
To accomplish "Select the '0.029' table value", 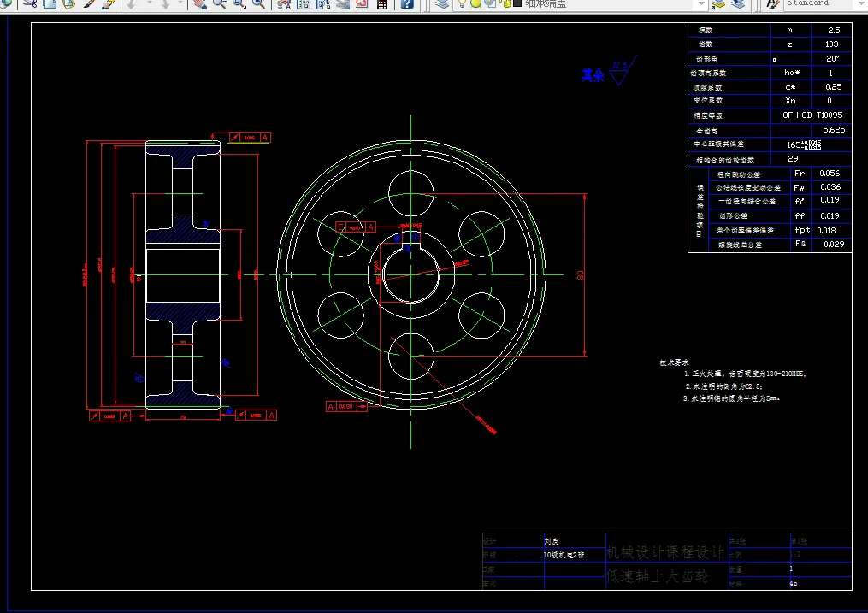I will pos(834,244).
